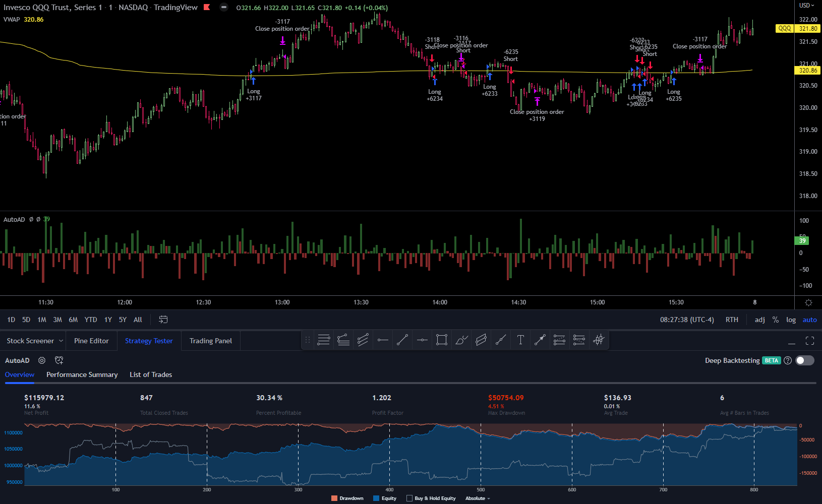Image resolution: width=822 pixels, height=504 pixels.
Task: Select the Text tool
Action: point(520,340)
